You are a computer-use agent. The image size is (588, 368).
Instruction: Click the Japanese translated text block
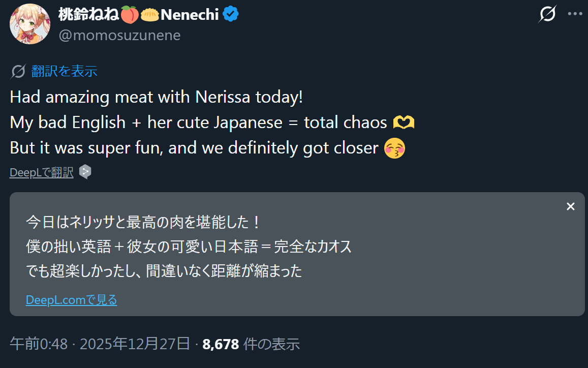click(x=189, y=247)
